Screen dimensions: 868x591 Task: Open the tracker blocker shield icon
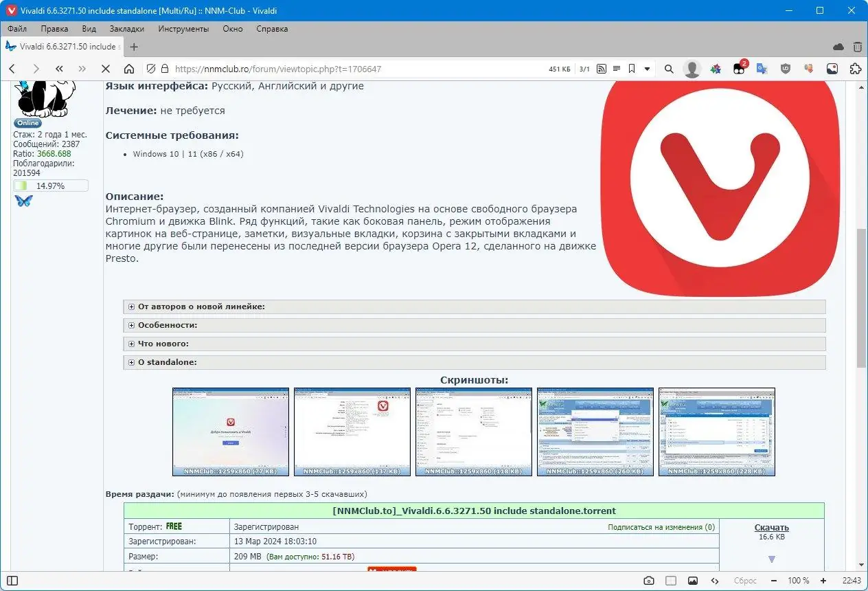(x=151, y=69)
